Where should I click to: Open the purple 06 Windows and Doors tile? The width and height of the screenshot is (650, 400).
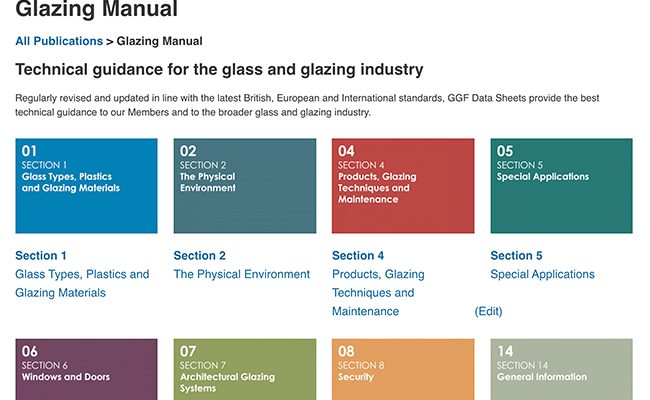coord(86,369)
